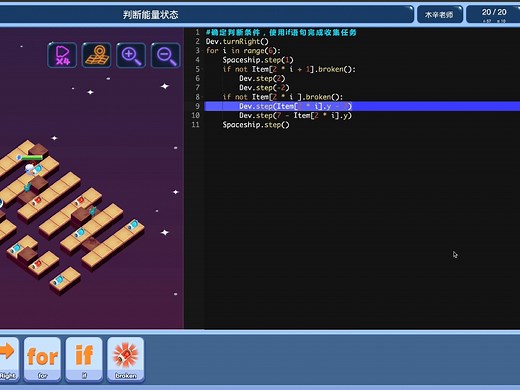
Task: Activate the X4 speed playback icon
Action: click(62, 55)
